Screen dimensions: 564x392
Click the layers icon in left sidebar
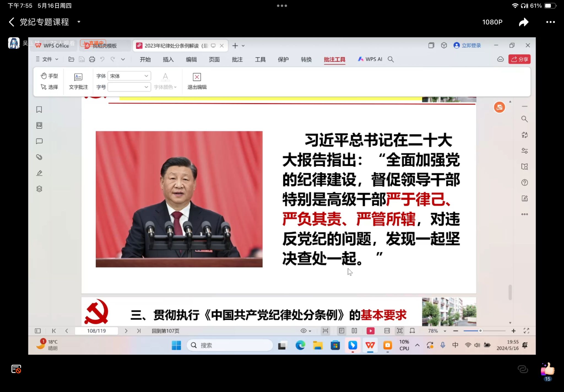(x=39, y=189)
